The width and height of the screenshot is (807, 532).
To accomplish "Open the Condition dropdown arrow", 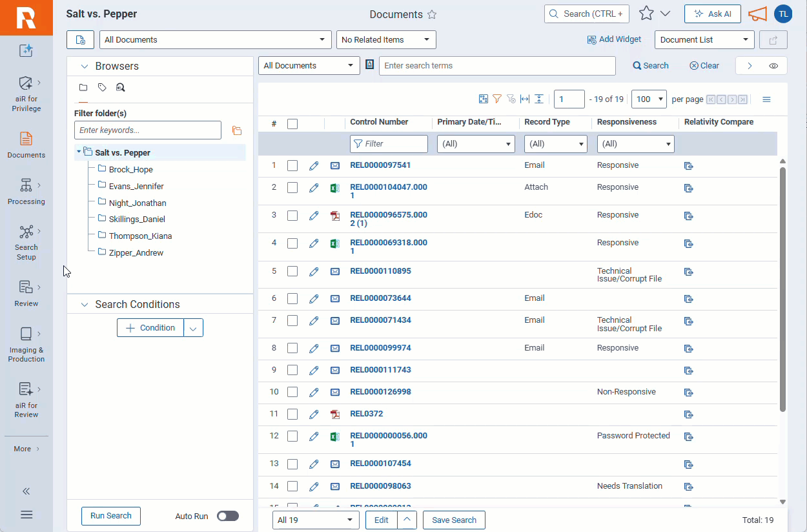I will click(x=194, y=327).
